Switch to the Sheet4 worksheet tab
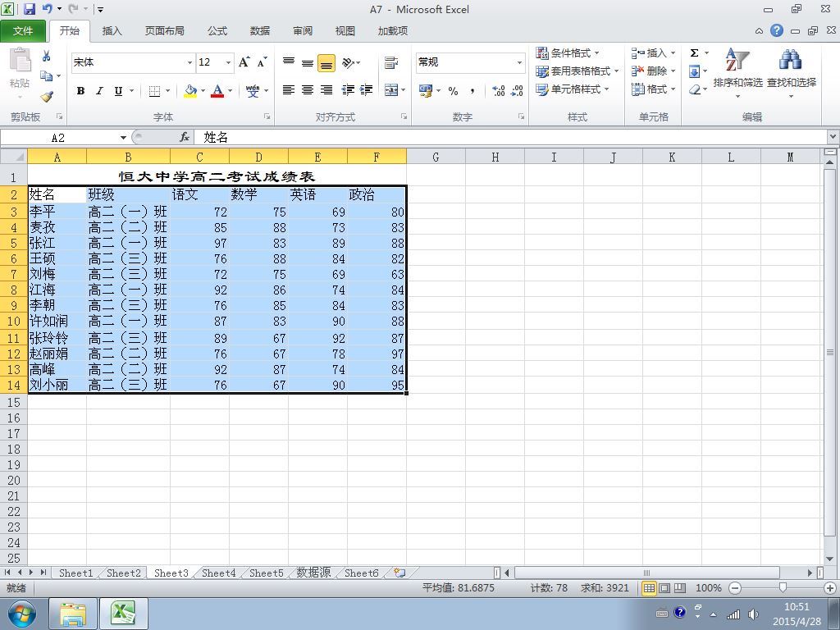 [x=218, y=573]
